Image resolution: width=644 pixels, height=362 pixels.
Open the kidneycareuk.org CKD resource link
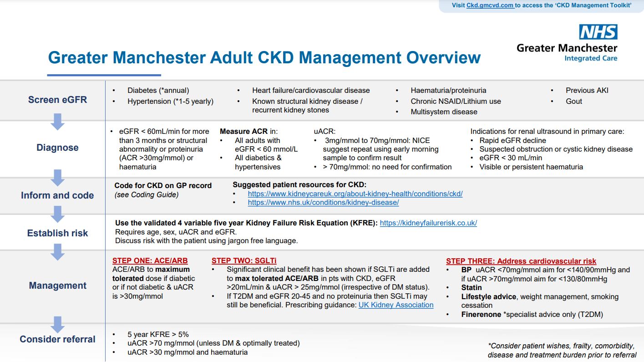point(355,194)
